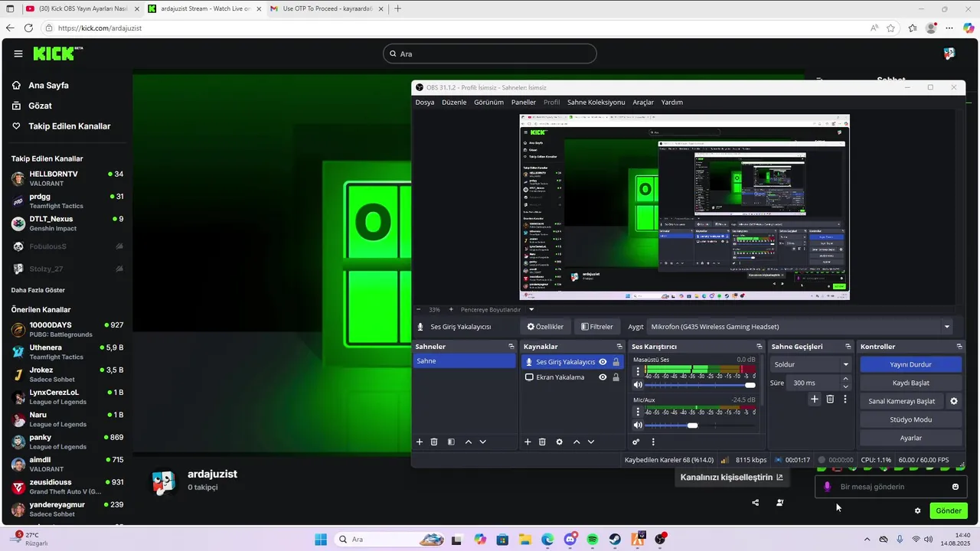Screen dimensions: 980x551
Task: Open Sahne Koleksiyonu menu
Action: (x=596, y=102)
